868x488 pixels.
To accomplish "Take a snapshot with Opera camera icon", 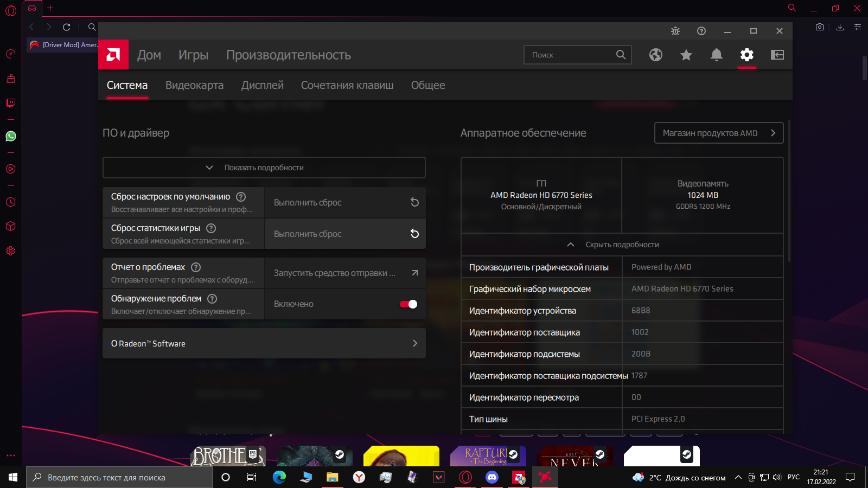I will point(820,27).
